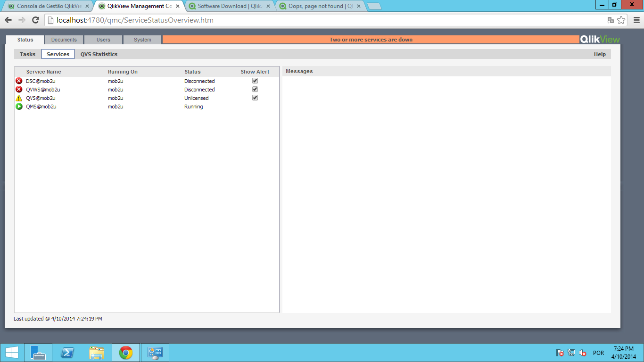Open the control panel icon in taskbar

click(x=155, y=353)
